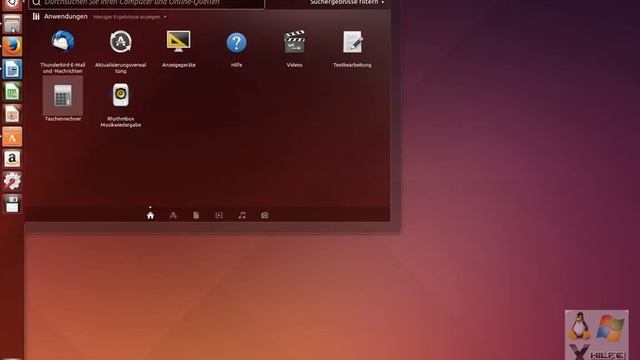The width and height of the screenshot is (640, 360).
Task: Open Amazon from the launcher
Action: [12, 159]
